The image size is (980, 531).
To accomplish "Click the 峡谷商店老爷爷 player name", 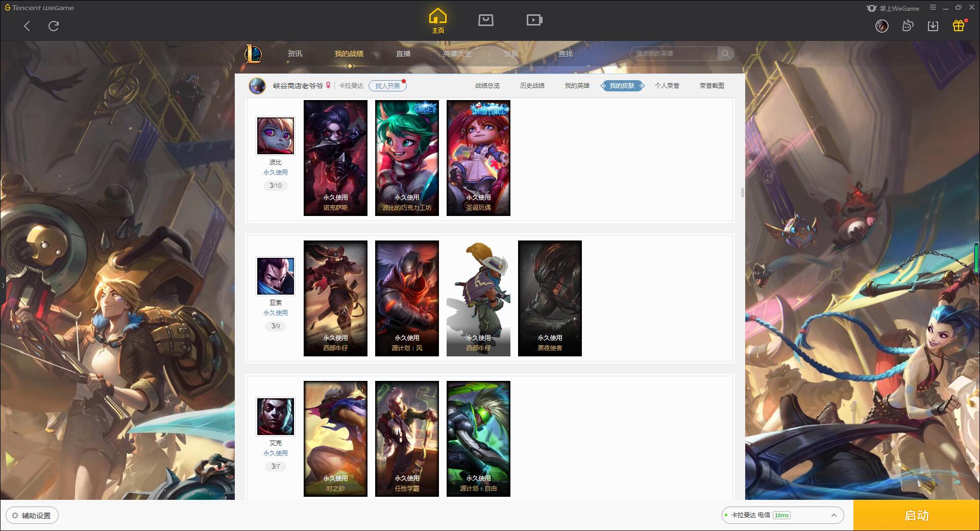I will (x=298, y=86).
